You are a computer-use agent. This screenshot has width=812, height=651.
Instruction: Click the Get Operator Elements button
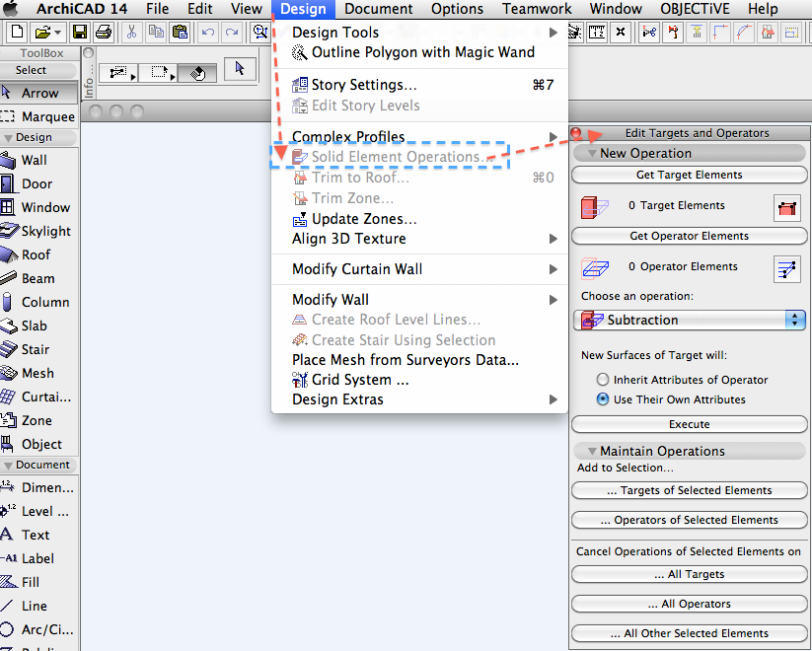point(690,236)
